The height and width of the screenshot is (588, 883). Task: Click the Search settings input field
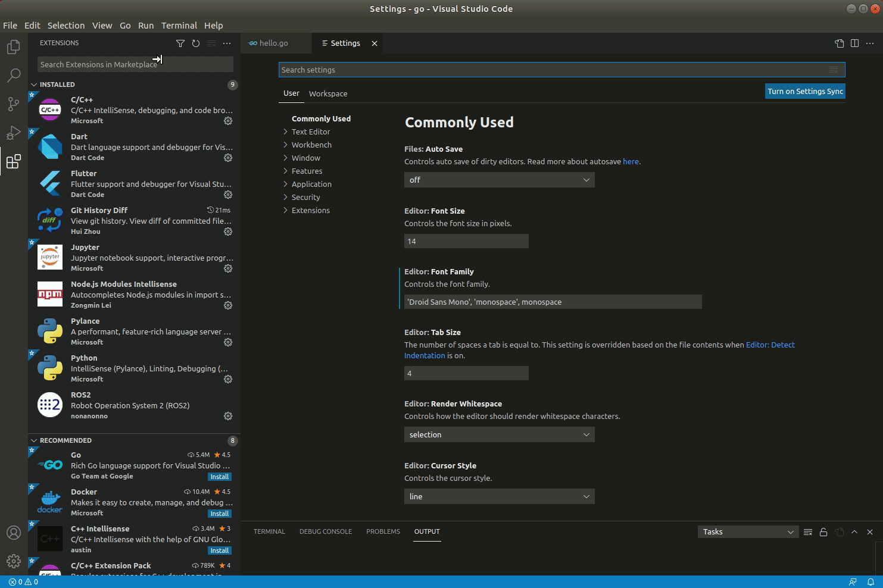click(x=561, y=70)
